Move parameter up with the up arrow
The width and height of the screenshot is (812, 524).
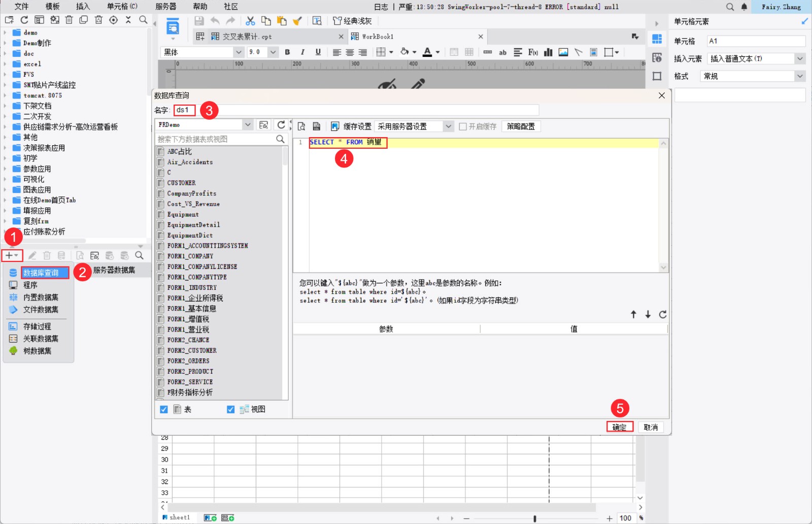(x=633, y=314)
